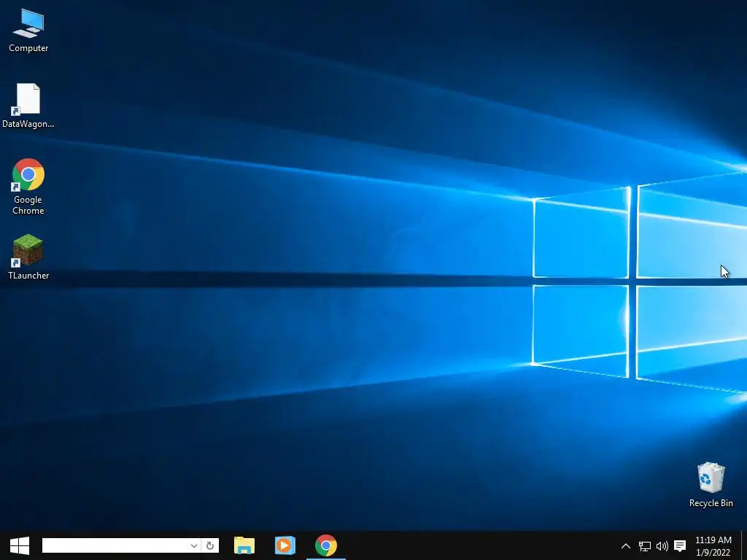Viewport: 747px width, 560px height.
Task: Click the Show desktop sliver at taskbar end
Action: [x=744, y=545]
